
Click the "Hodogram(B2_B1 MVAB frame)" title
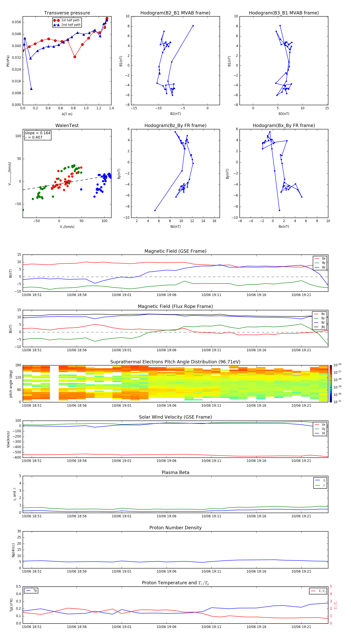point(175,13)
